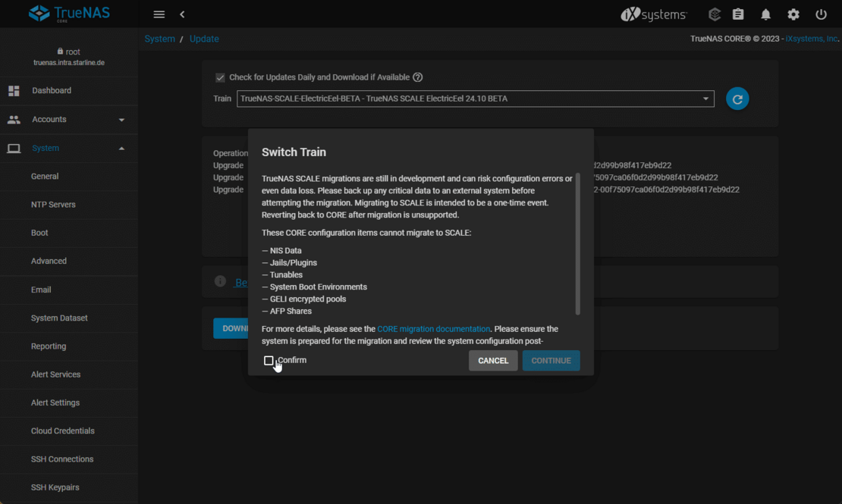Click the hamburger menu icon
Viewport: 842px width, 504px height.
point(159,14)
